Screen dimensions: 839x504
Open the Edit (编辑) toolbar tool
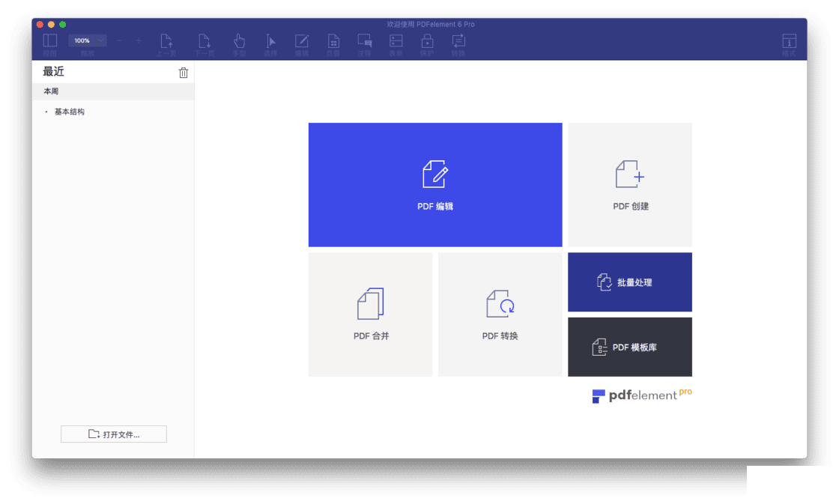pos(302,40)
